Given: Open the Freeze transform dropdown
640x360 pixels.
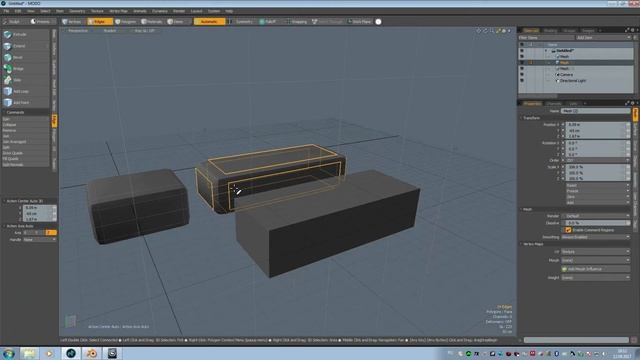Looking at the screenshot, I should [x=598, y=191].
